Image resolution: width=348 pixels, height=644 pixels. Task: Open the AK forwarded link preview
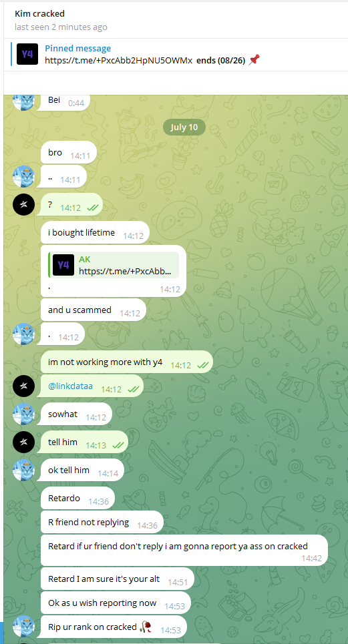click(x=114, y=265)
